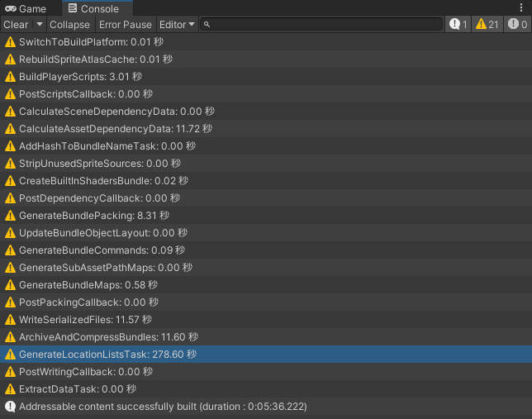Select 'UpdateBundleObjectLayout: 0.00 秒' log entry

(x=266, y=233)
